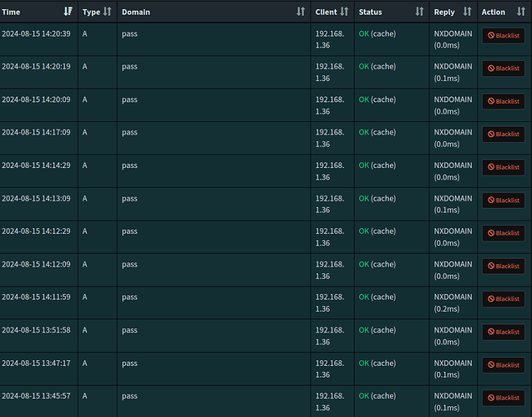The height and width of the screenshot is (417, 532).
Task: Blacklist the 14:11:59 query entry
Action: (x=503, y=299)
